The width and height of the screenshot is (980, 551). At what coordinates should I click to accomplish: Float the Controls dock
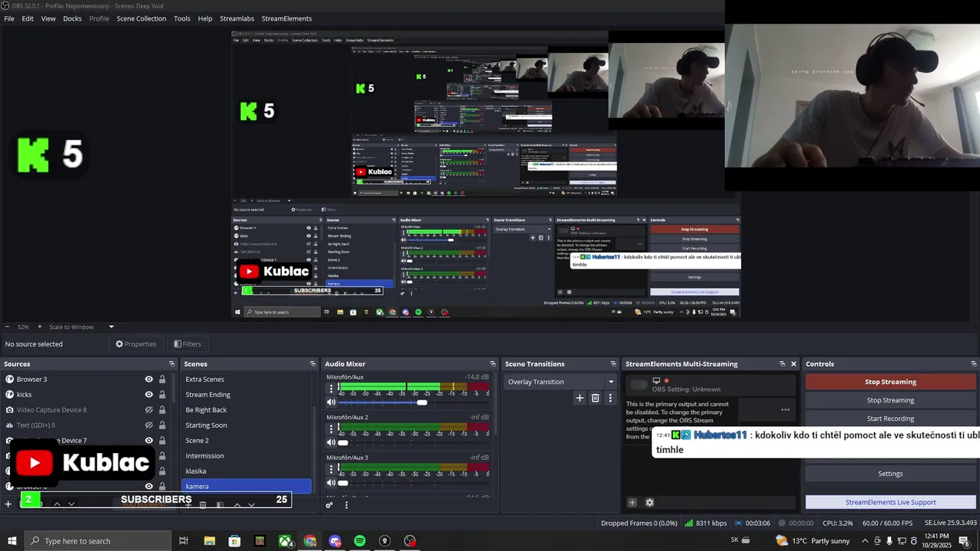click(x=973, y=364)
